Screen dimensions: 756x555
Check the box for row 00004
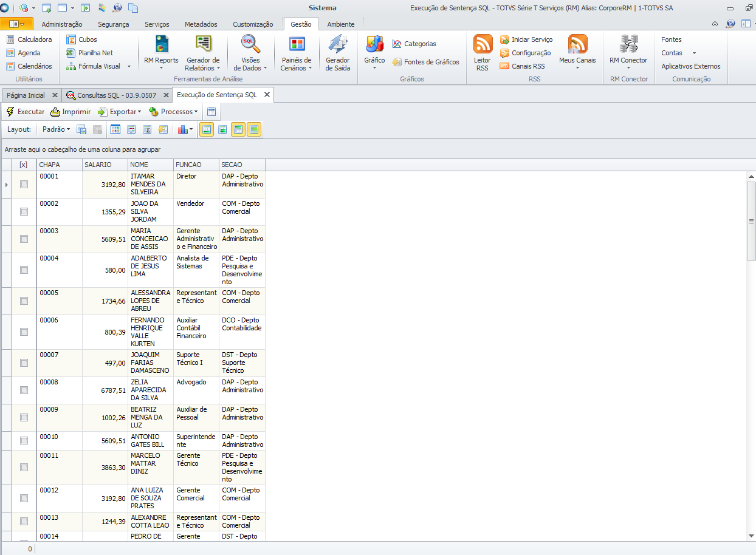point(24,270)
